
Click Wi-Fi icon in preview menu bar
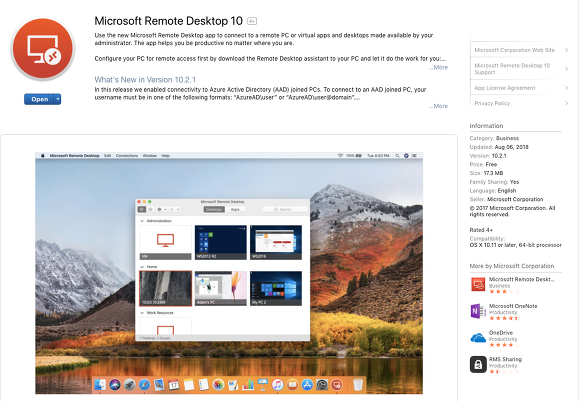pos(340,156)
